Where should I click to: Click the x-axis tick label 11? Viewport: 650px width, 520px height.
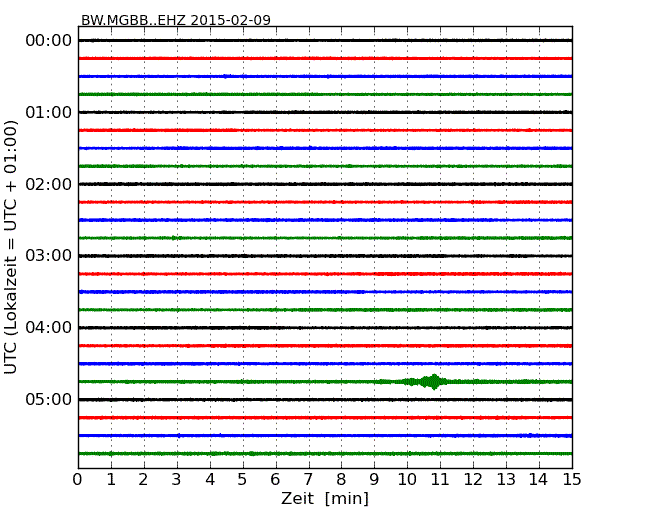pyautogui.click(x=440, y=480)
